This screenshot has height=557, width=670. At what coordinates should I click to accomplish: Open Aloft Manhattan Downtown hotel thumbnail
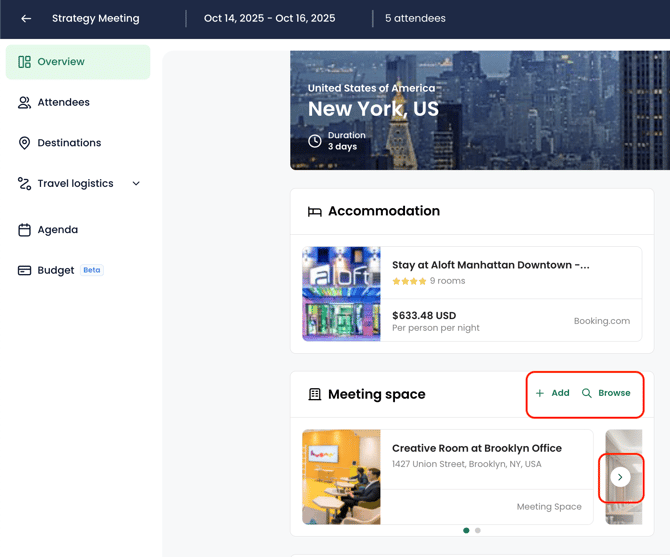tap(341, 294)
